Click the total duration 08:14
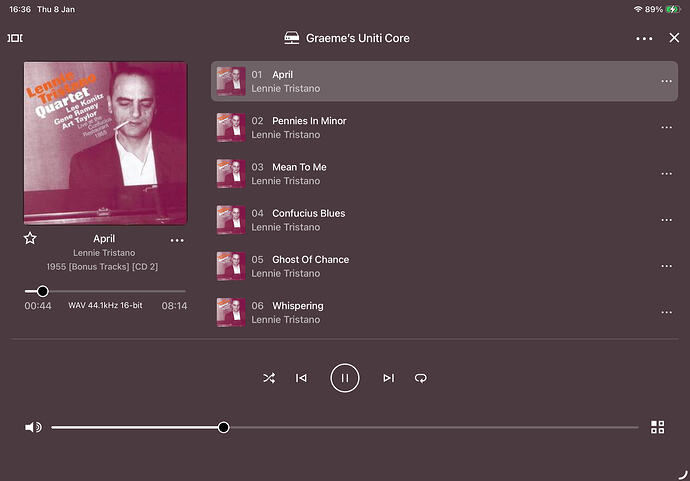The width and height of the screenshot is (690, 481). pos(174,306)
